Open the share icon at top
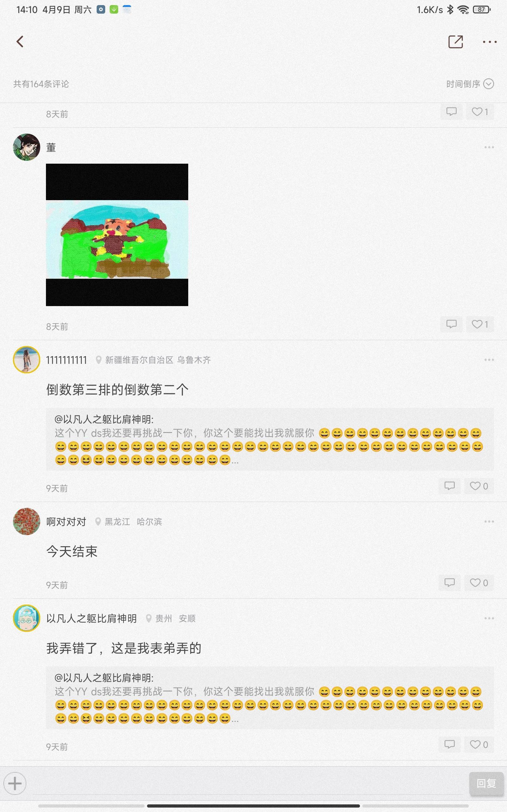This screenshot has height=812, width=507. (456, 42)
